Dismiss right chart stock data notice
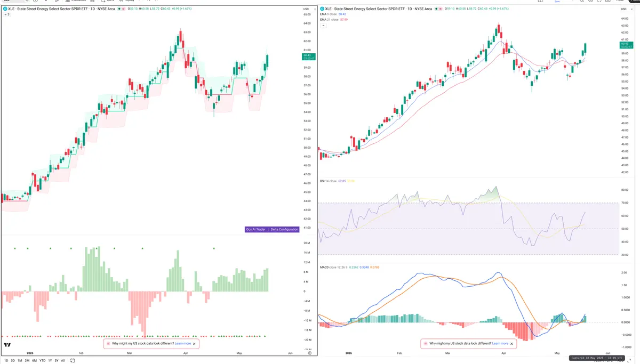The width and height of the screenshot is (640, 364). point(511,344)
